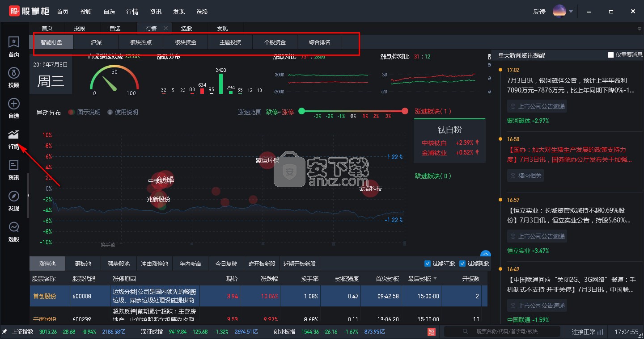This screenshot has width=644, height=339.
Task: Select 首页 in the top menu
Action: 63,12
